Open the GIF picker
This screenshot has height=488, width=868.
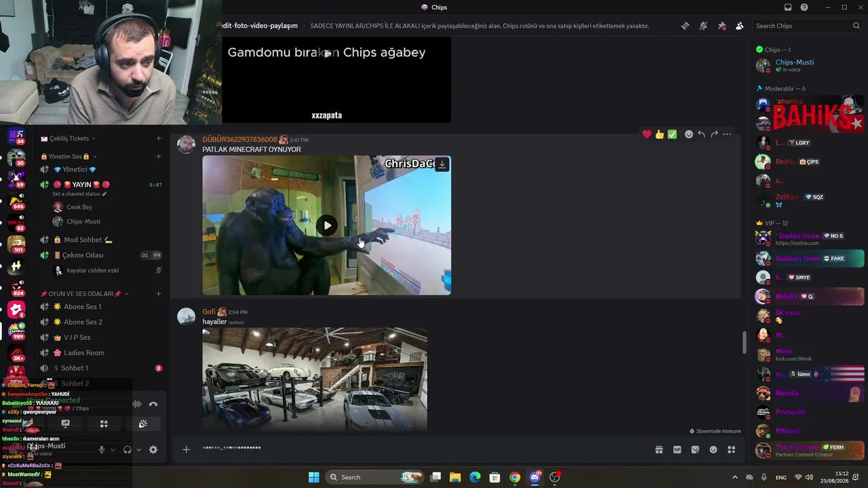pyautogui.click(x=677, y=449)
